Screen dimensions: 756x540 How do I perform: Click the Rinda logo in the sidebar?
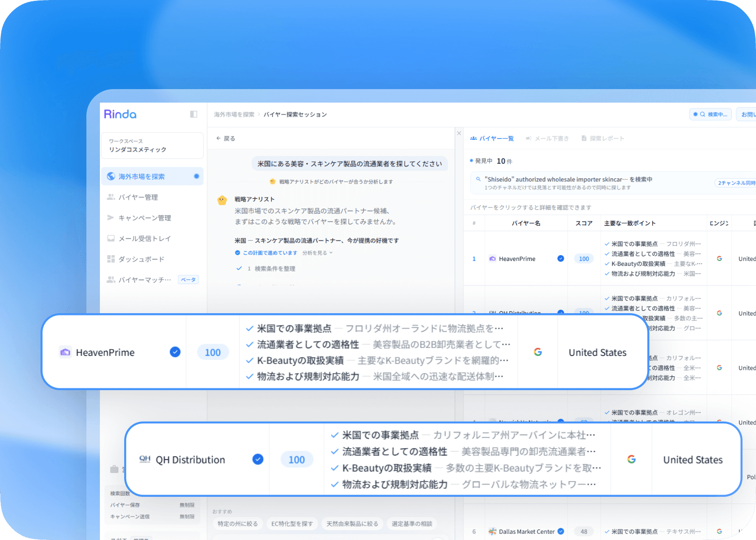coord(120,114)
